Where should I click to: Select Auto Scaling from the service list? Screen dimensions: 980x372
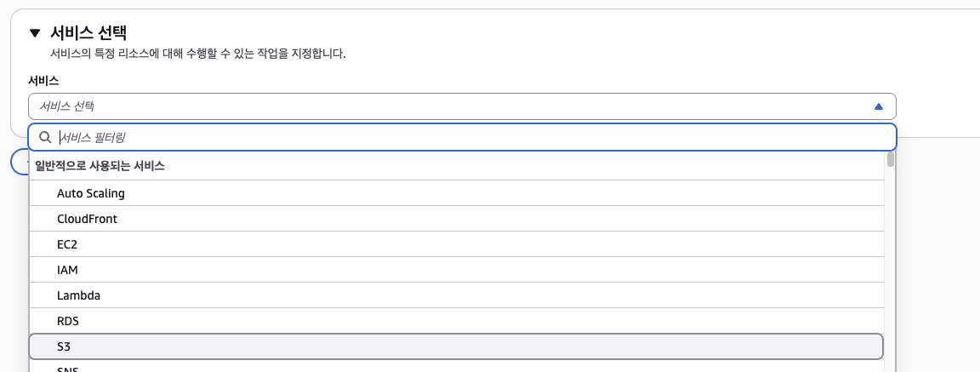pos(91,193)
